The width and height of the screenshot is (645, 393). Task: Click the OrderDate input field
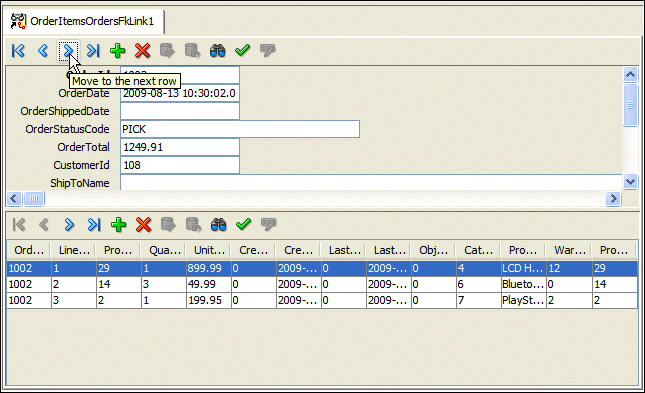point(180,93)
